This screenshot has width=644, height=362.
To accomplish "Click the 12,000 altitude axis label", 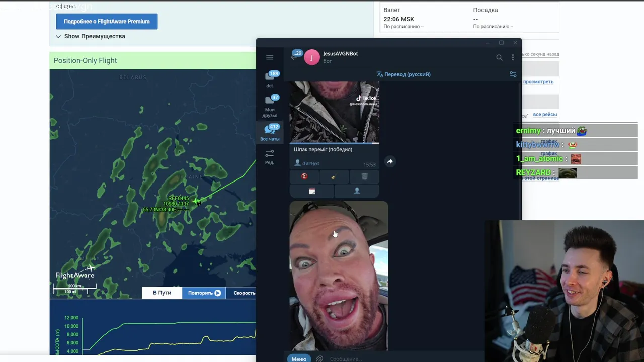I will pyautogui.click(x=71, y=318).
